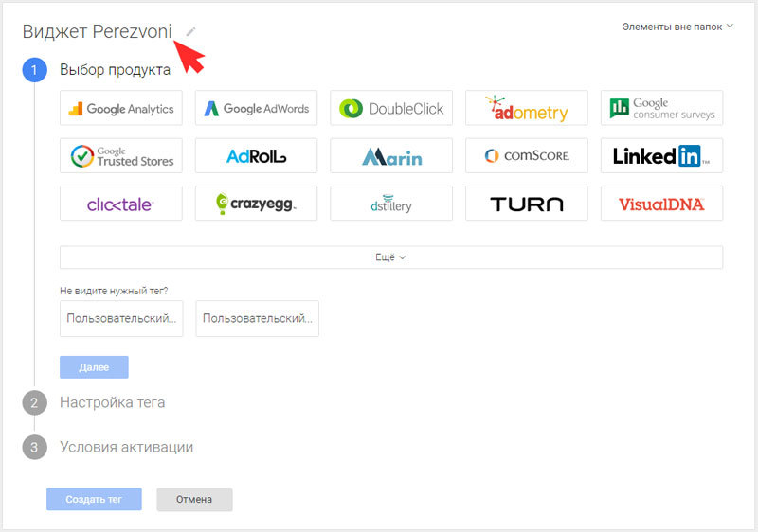Choose the Google Trusted Stores tile
This screenshot has width=758, height=532.
(121, 156)
